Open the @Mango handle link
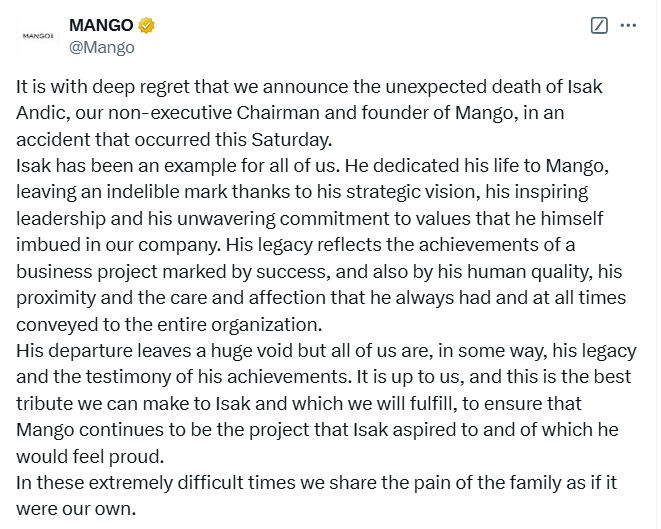 coord(100,46)
